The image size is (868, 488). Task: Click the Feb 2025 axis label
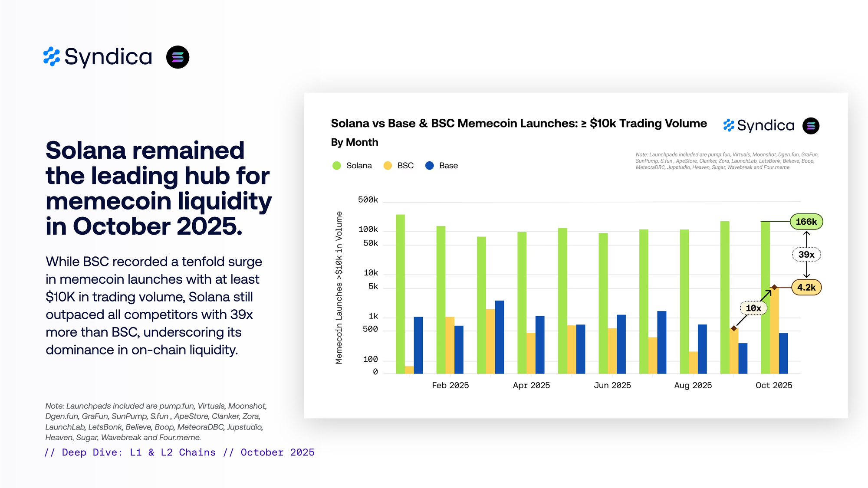[x=450, y=385]
